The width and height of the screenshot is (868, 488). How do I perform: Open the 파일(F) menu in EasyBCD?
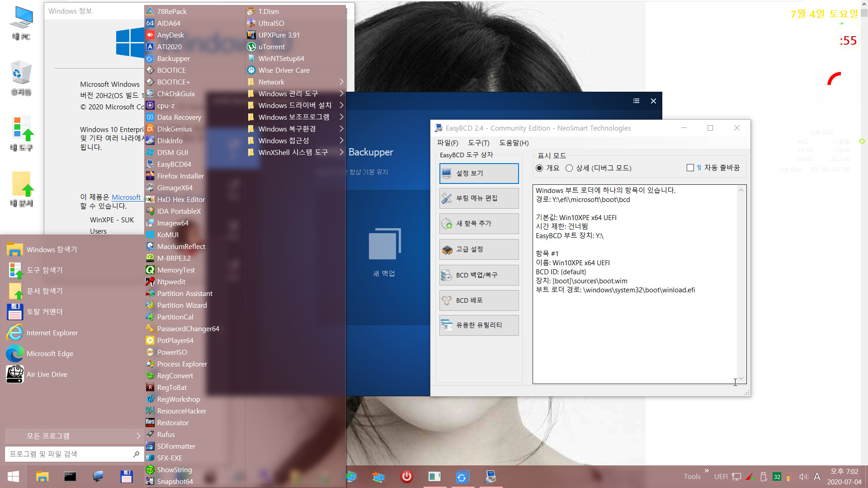pos(448,143)
